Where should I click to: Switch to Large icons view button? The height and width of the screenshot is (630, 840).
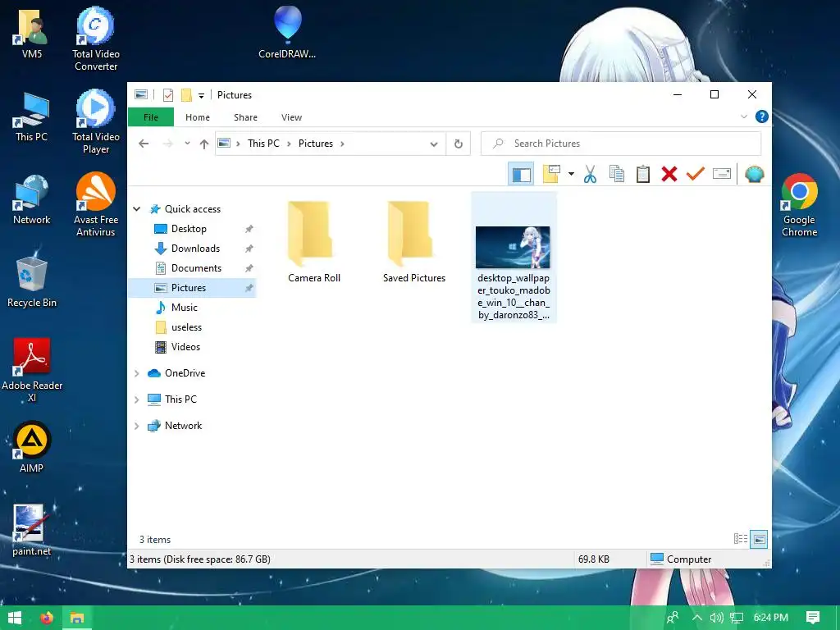(759, 539)
